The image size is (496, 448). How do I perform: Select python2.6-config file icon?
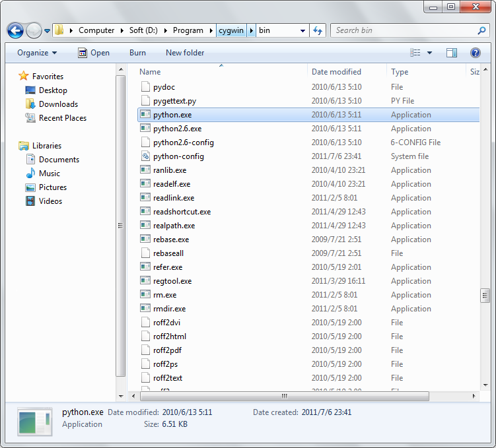tap(145, 142)
